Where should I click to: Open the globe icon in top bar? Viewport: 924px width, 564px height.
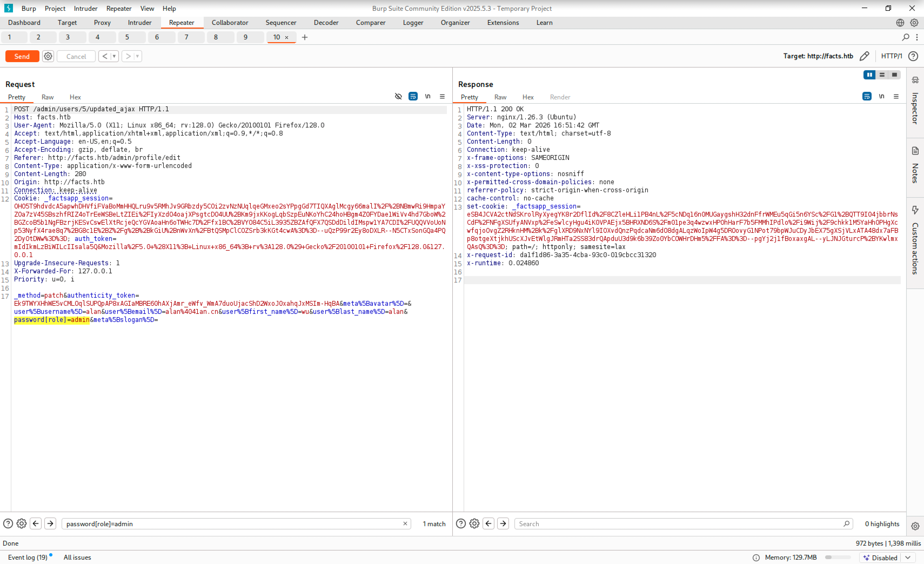(x=900, y=22)
